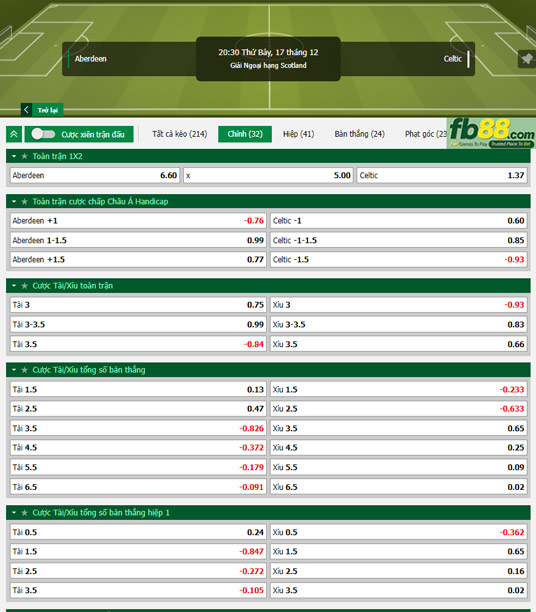This screenshot has height=612, width=536.
Task: Select Tài 1.5 at 0.13
Action: pos(138,389)
